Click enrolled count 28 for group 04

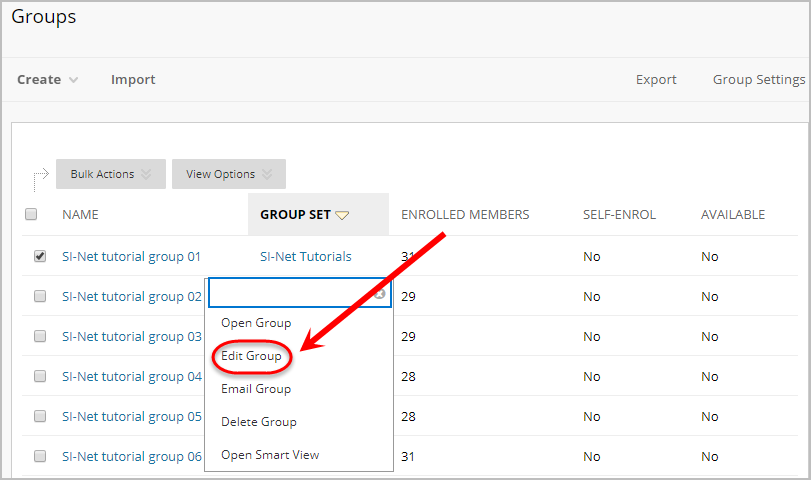click(x=408, y=377)
